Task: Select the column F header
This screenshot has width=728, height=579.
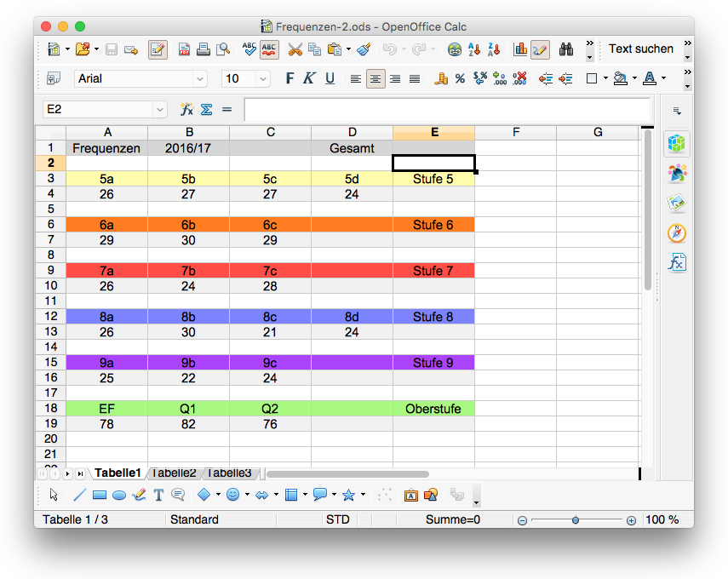Action: point(516,132)
